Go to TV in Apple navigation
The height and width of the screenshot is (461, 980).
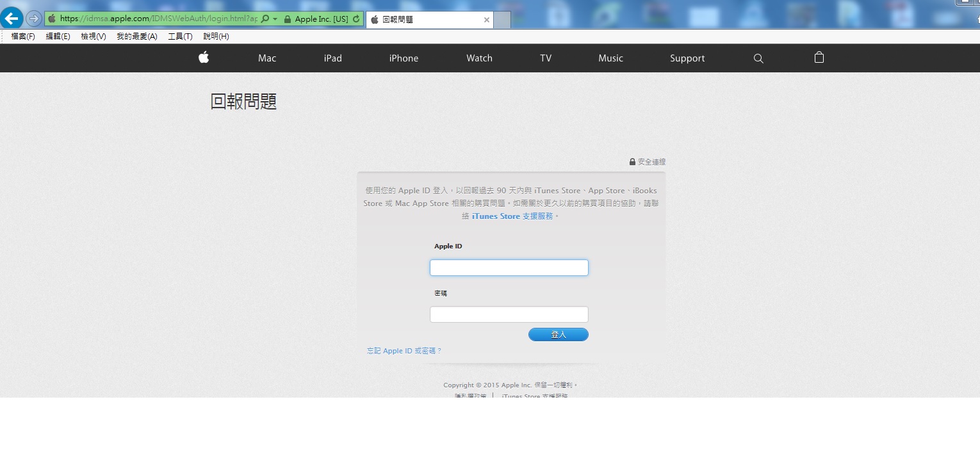tap(546, 58)
